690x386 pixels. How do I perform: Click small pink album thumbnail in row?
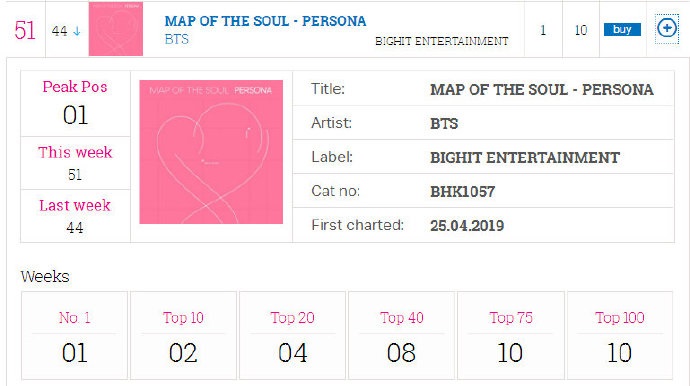coord(116,29)
